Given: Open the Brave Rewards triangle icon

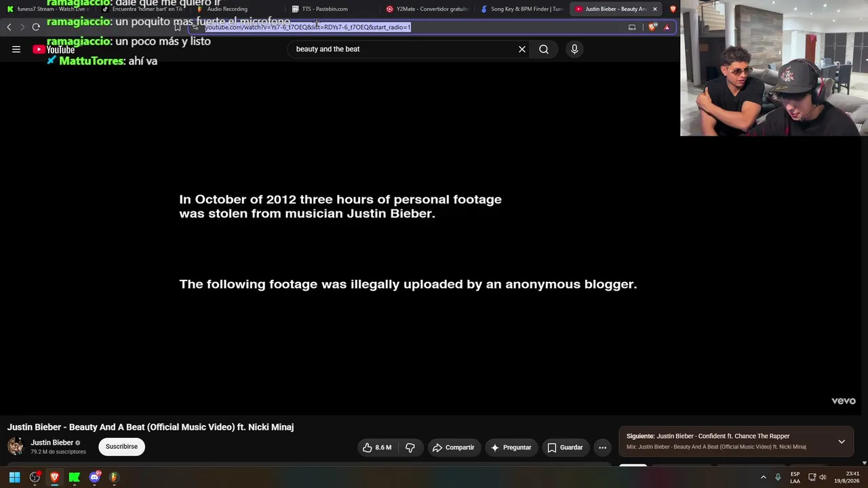Looking at the screenshot, I should click(x=667, y=27).
